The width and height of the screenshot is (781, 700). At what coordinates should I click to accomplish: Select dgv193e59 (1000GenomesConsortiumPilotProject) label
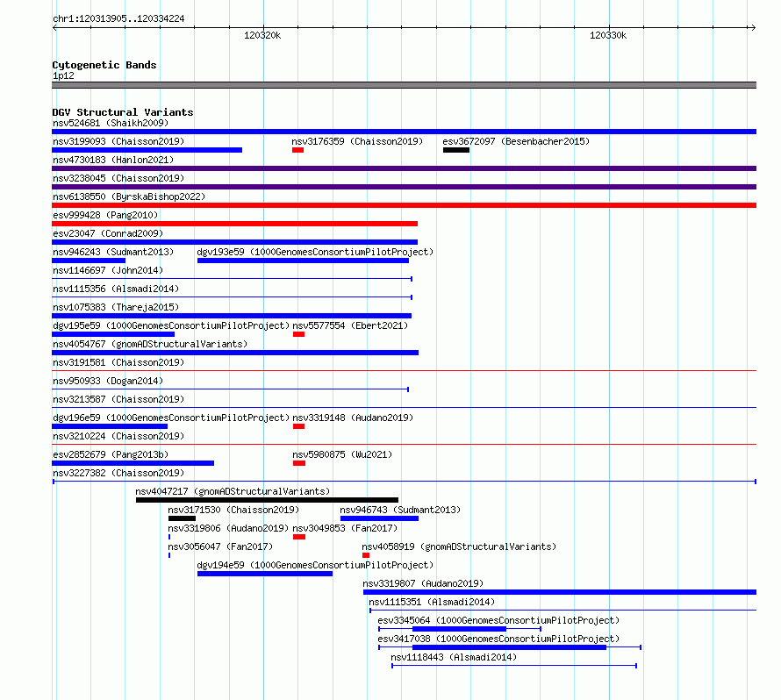pyautogui.click(x=315, y=252)
